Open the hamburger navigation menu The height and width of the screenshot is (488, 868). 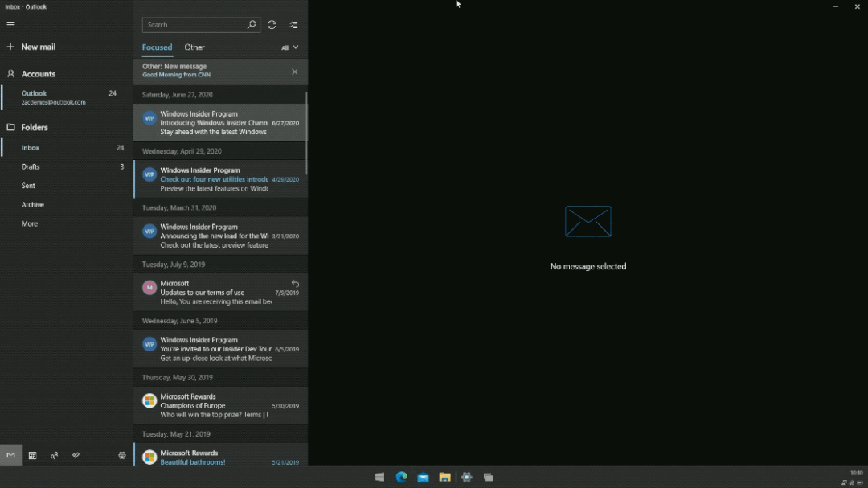pos(10,25)
